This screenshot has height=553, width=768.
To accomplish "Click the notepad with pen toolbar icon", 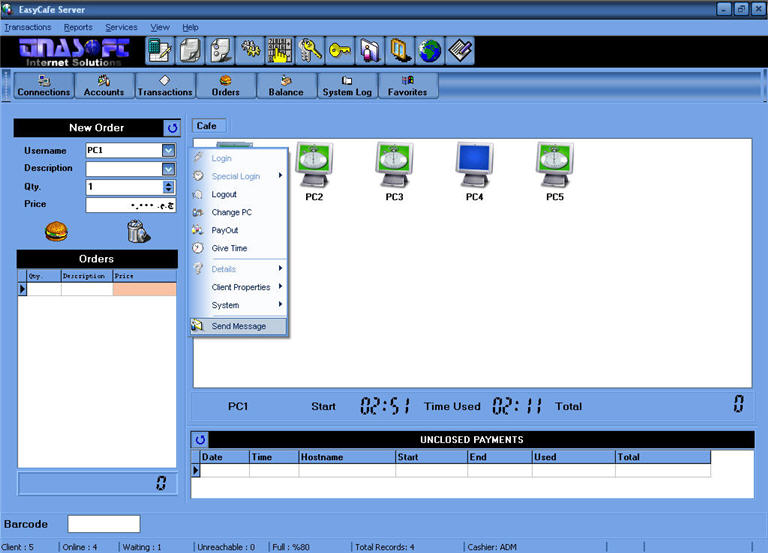I will coord(459,51).
